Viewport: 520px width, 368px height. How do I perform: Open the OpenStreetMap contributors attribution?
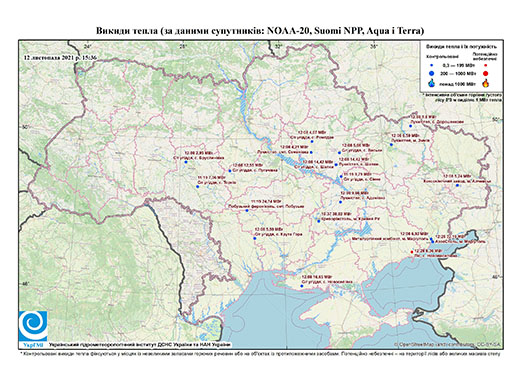pos(447,345)
